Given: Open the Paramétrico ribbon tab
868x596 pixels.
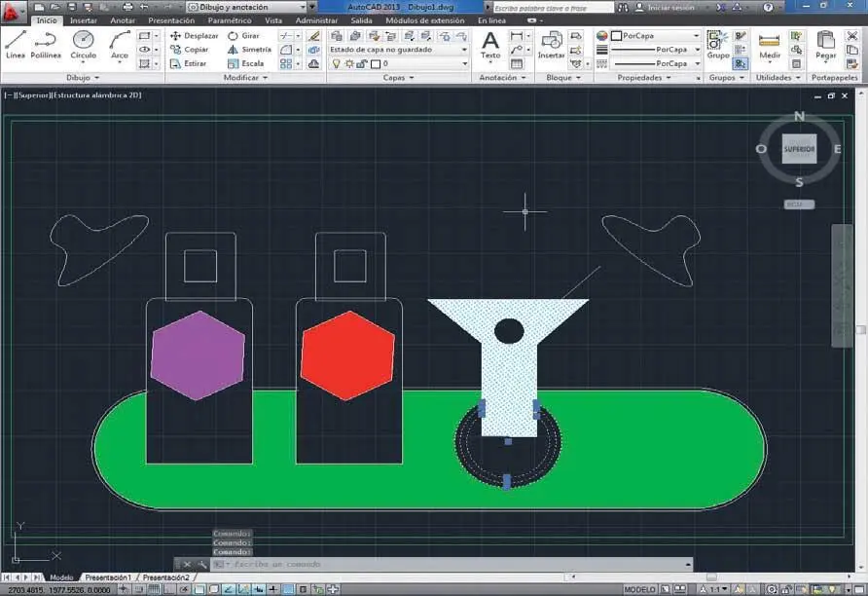Looking at the screenshot, I should coord(230,20).
